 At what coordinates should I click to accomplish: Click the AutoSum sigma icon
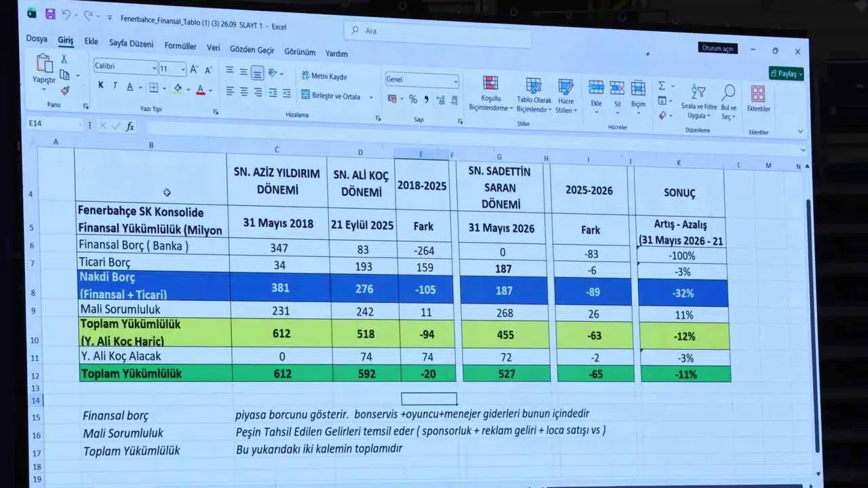coord(661,86)
